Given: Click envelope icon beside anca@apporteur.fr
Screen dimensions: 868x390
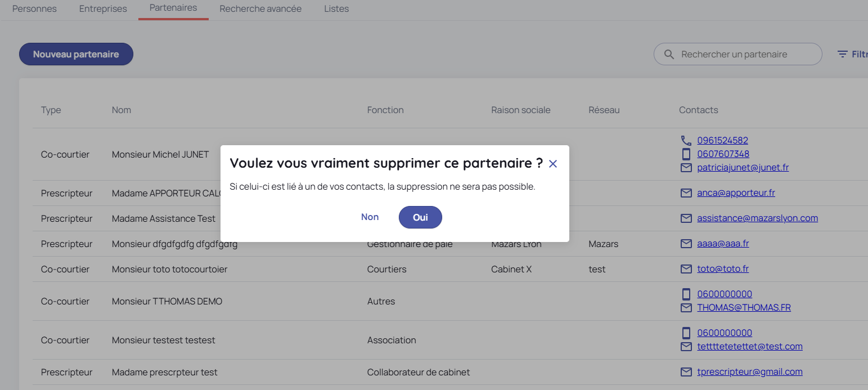Looking at the screenshot, I should [x=686, y=193].
